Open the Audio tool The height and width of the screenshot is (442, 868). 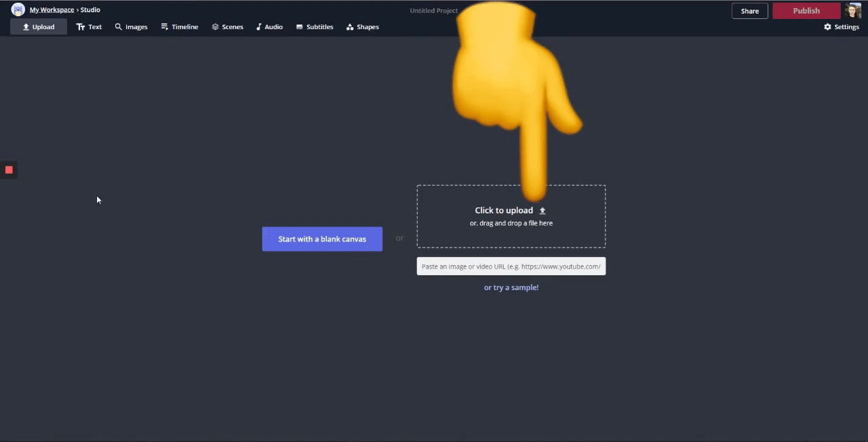269,27
